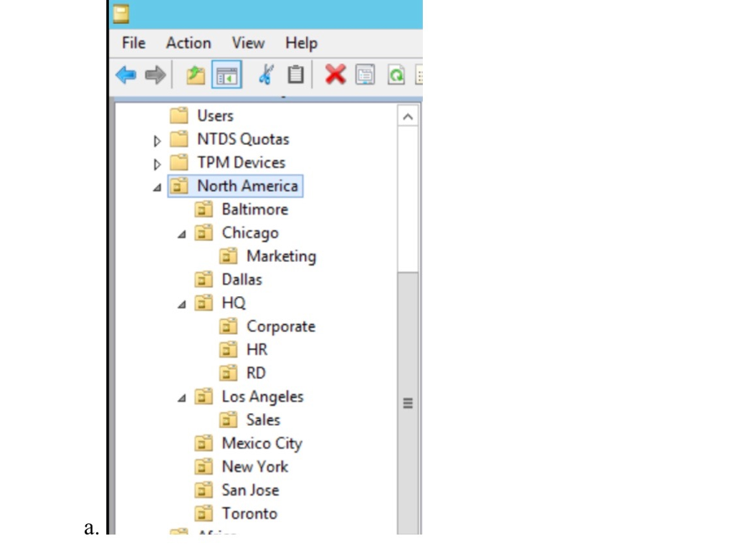Click the Up one level folder icon
The image size is (734, 560).
(x=196, y=75)
